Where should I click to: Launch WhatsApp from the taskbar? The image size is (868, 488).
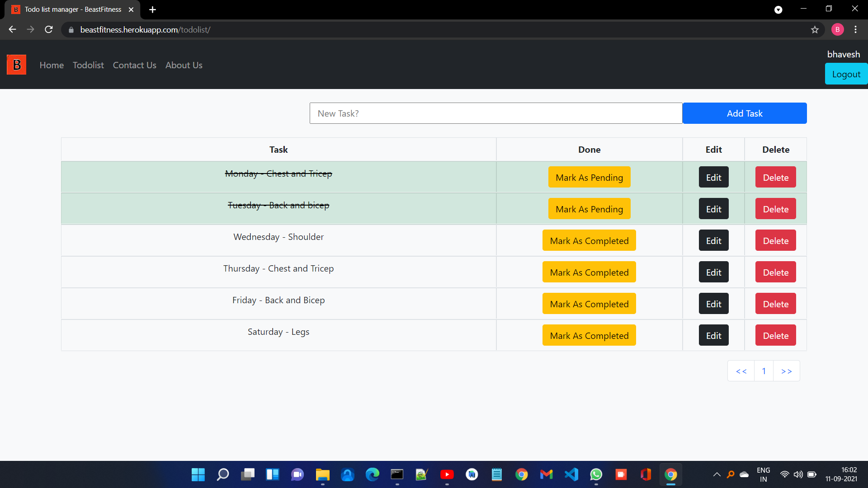coord(596,474)
